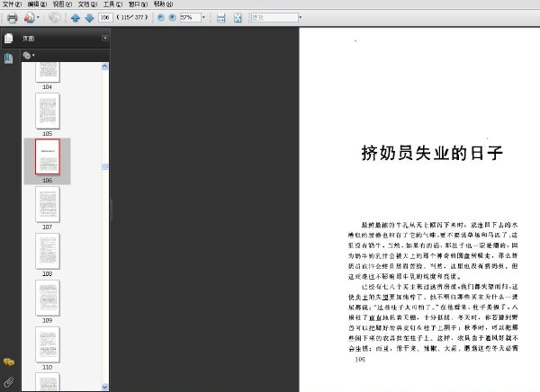This screenshot has height=392, width=540.
Task: Open the 帮助 (Help) menu
Action: point(163,4)
